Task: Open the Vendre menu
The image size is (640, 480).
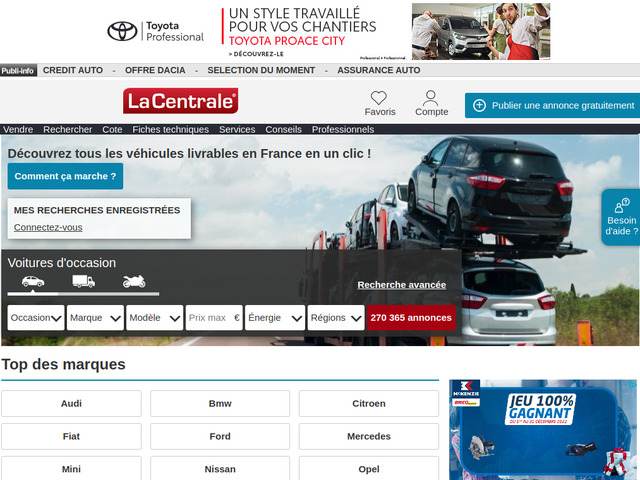Action: [18, 129]
